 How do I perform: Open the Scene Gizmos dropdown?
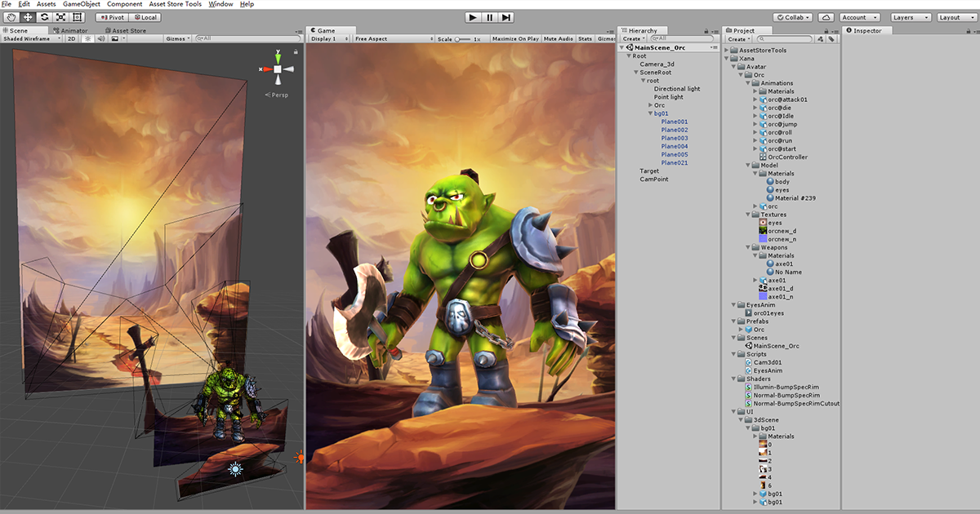coord(177,38)
